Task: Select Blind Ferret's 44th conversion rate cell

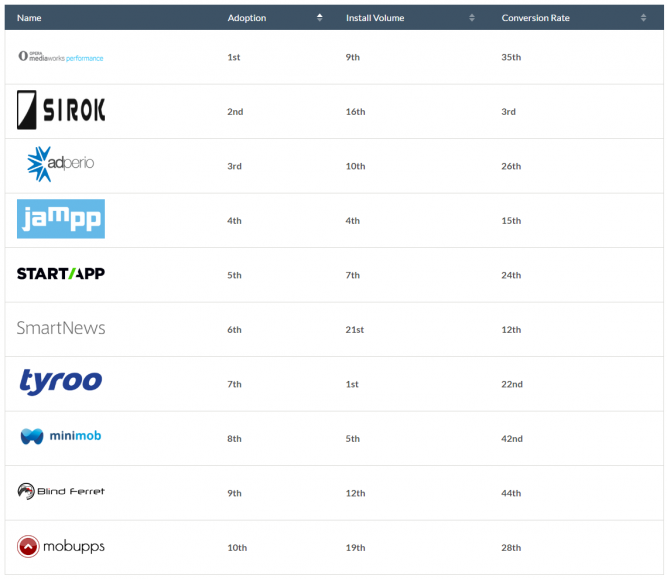Action: [x=511, y=493]
